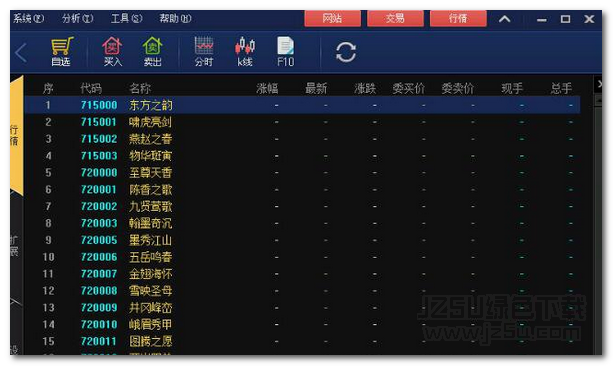Click code 720010
The width and height of the screenshot is (613, 366).
point(99,325)
